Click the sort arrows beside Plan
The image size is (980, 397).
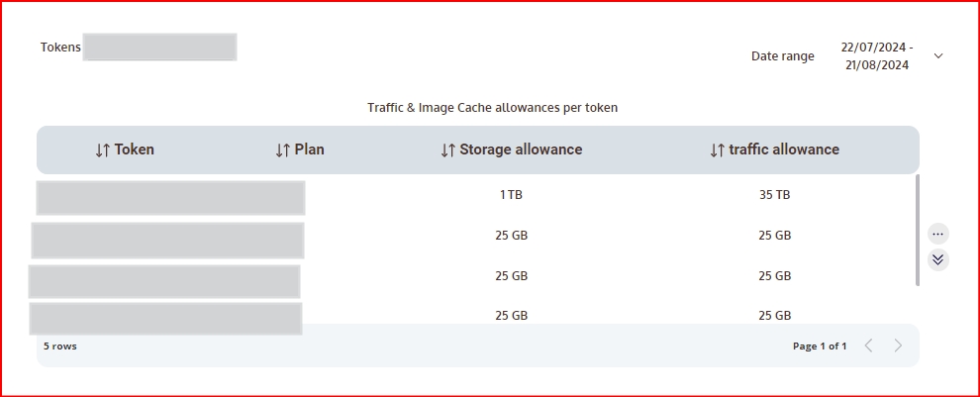tap(282, 150)
